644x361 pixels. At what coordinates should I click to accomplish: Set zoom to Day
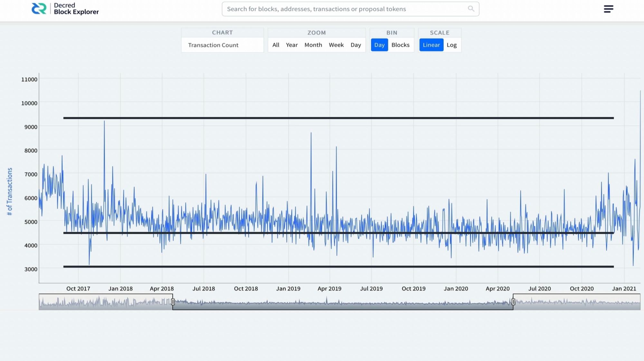click(x=356, y=45)
